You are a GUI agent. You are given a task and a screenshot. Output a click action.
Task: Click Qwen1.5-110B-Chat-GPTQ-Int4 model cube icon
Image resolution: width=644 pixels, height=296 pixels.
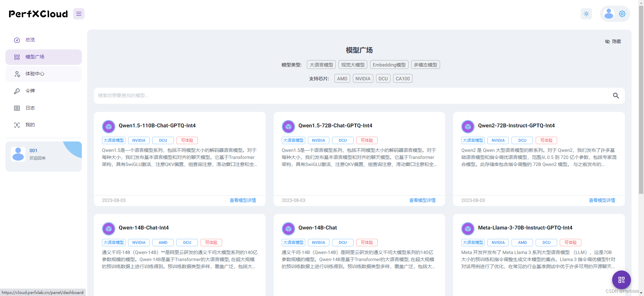(x=109, y=127)
